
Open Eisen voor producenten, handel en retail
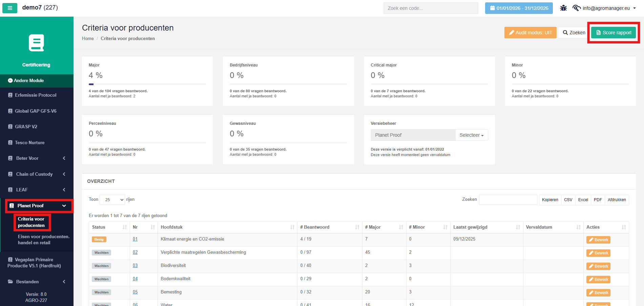(44, 240)
